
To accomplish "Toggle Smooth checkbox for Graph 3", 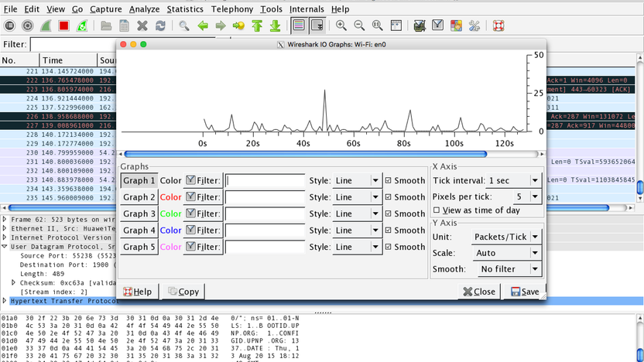I will (388, 213).
